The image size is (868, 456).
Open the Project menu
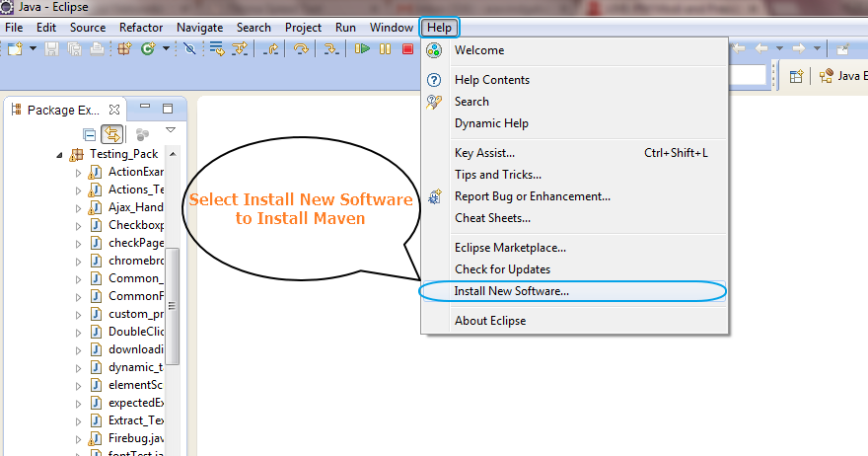tap(303, 28)
